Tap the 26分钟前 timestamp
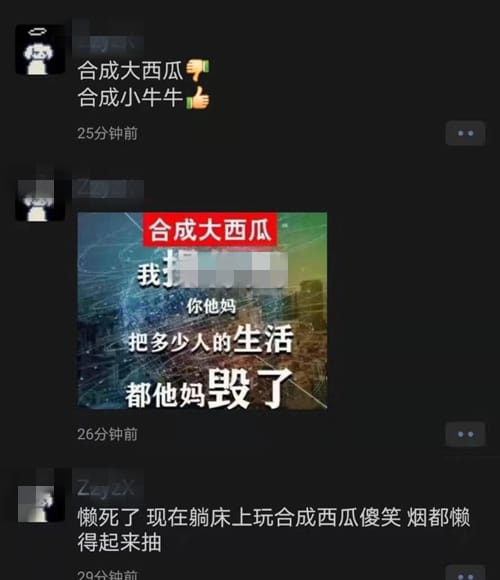 point(107,434)
